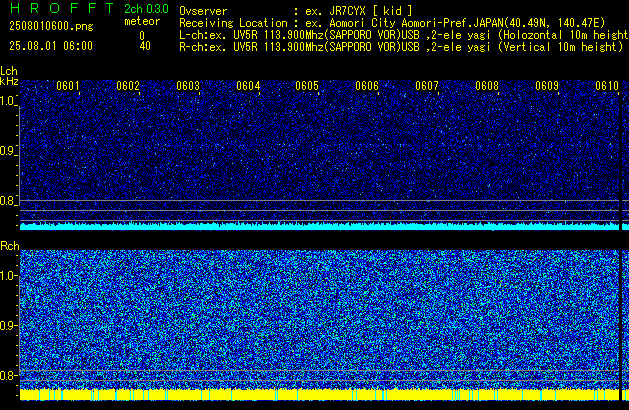Screen dimensions: 629x410
Task: Click the 0601 time marker
Action: pos(68,86)
